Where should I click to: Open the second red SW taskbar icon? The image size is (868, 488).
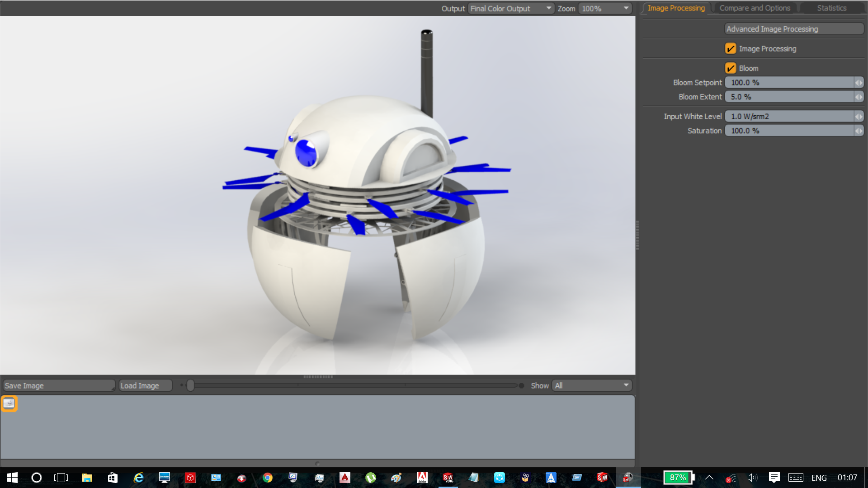coord(603,478)
